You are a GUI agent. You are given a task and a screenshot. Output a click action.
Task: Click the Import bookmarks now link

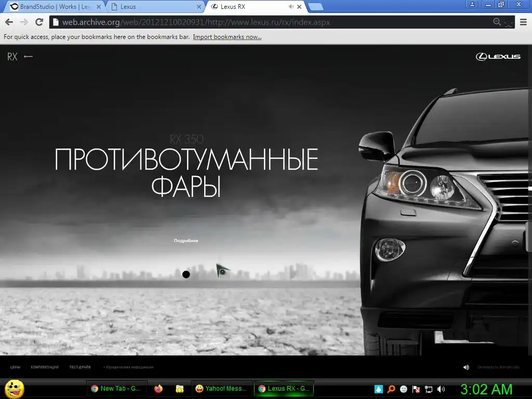pos(227,37)
